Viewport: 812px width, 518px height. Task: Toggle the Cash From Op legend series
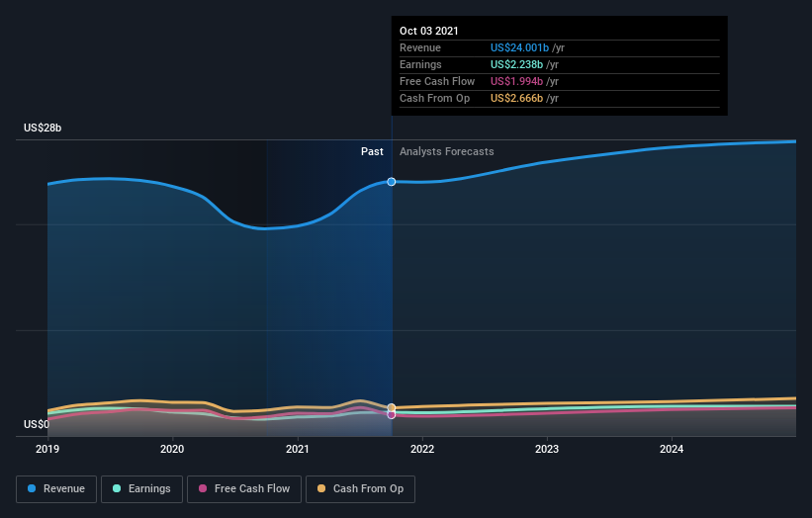pos(360,489)
